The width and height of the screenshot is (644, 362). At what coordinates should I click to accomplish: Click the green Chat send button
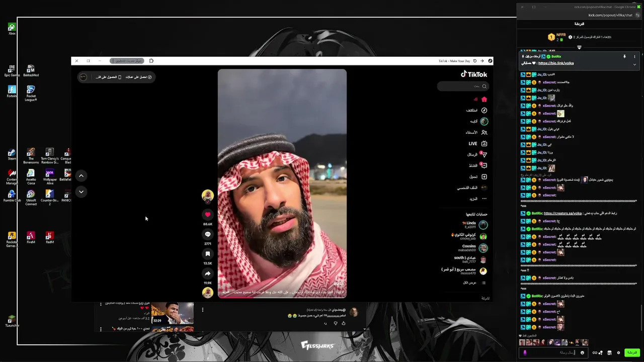(x=632, y=352)
